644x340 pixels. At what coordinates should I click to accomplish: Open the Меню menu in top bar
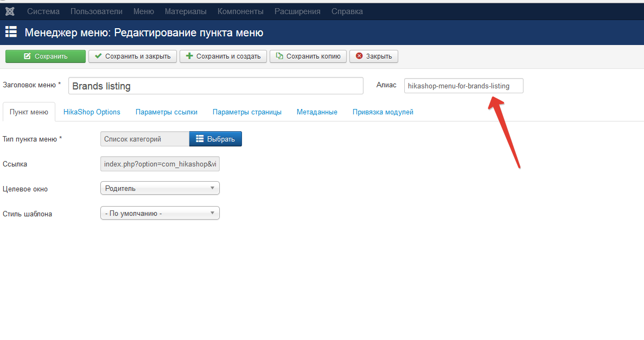(x=144, y=11)
